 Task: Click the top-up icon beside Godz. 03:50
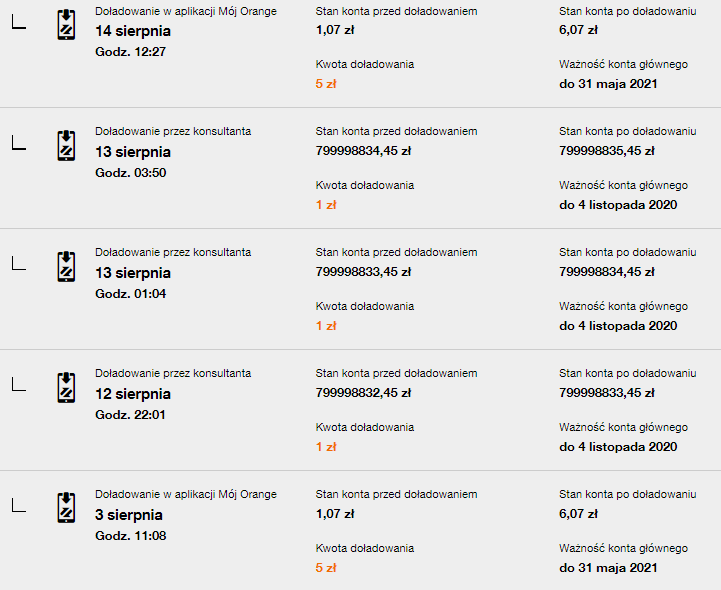pyautogui.click(x=66, y=146)
